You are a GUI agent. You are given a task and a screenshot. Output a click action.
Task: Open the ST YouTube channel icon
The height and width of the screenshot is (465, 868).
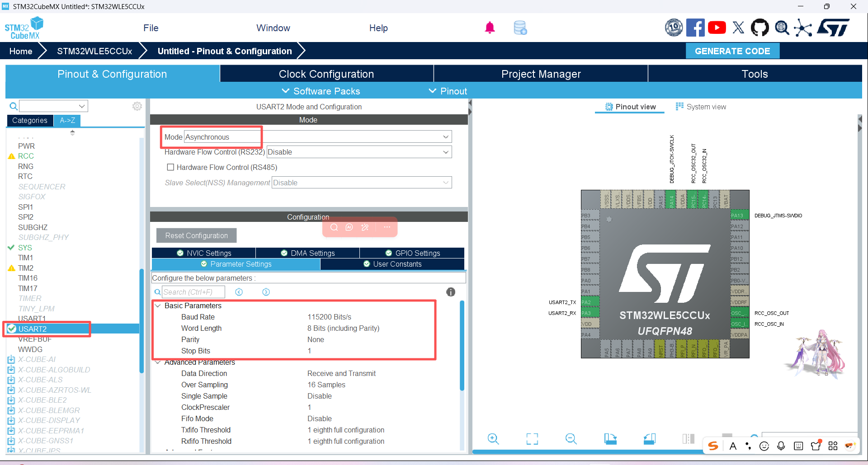pyautogui.click(x=717, y=28)
